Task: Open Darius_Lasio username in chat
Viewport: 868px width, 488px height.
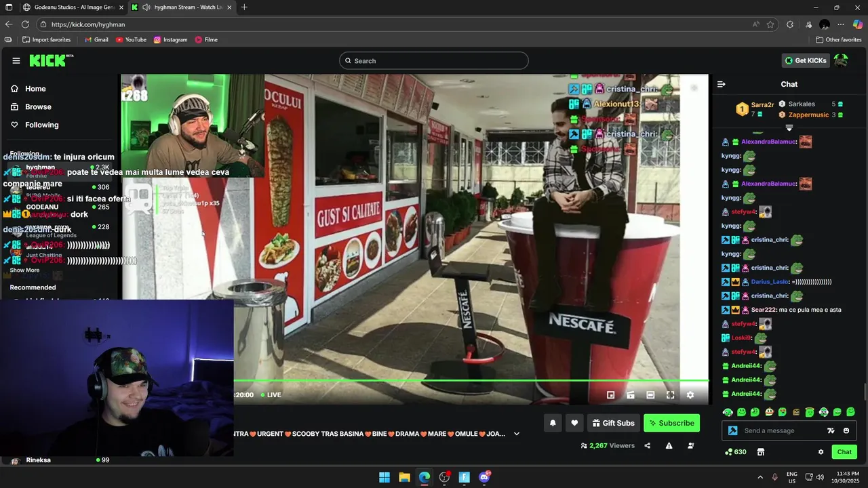Action: [770, 282]
